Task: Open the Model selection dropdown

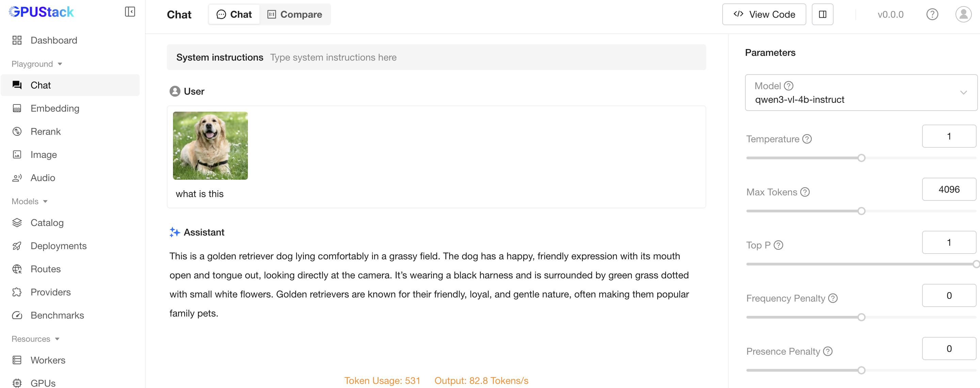Action: pyautogui.click(x=860, y=93)
